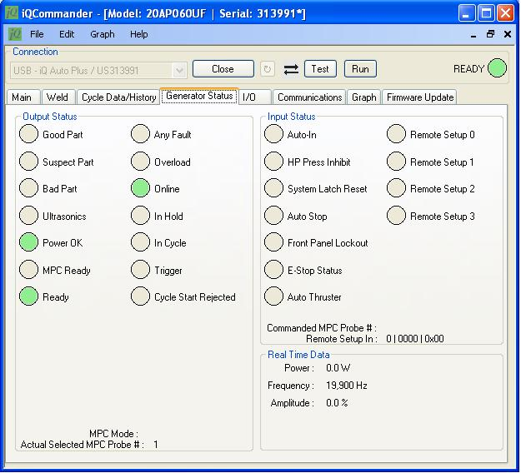Click the Suspect Part status indicator
Viewport: 521px width, 473px height.
pyautogui.click(x=29, y=161)
